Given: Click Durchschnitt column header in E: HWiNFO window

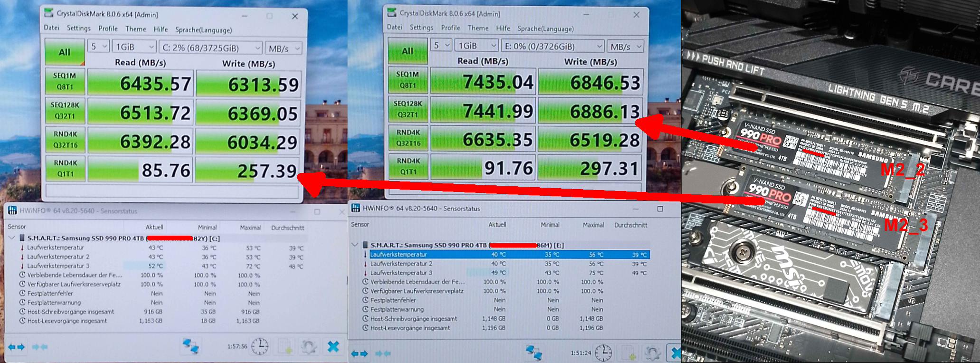Looking at the screenshot, I should click(x=631, y=225).
